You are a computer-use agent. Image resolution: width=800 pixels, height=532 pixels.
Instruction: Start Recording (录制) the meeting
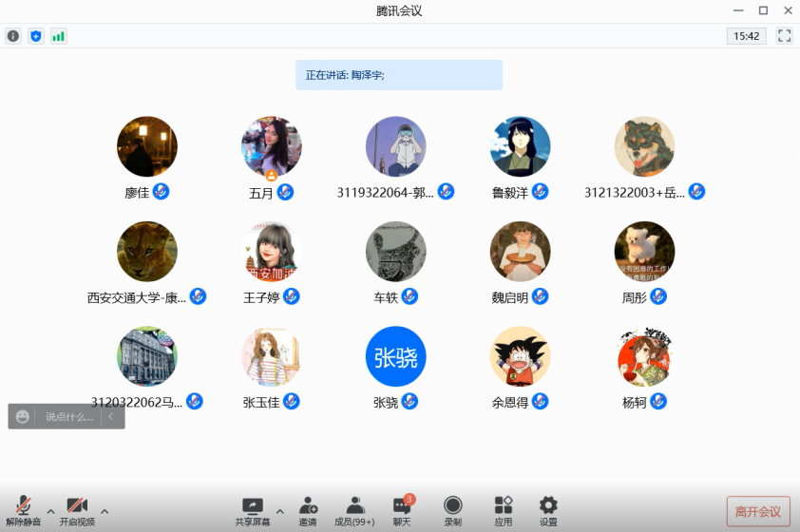coord(453,511)
